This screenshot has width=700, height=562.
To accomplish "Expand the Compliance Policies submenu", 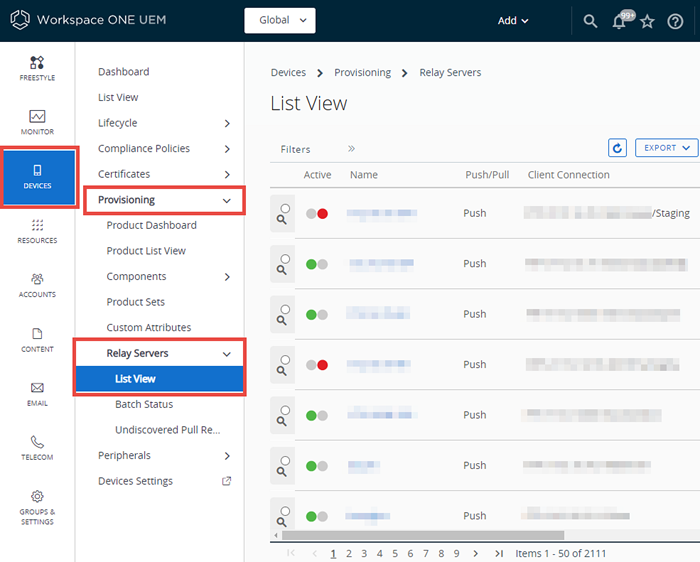I will click(227, 149).
